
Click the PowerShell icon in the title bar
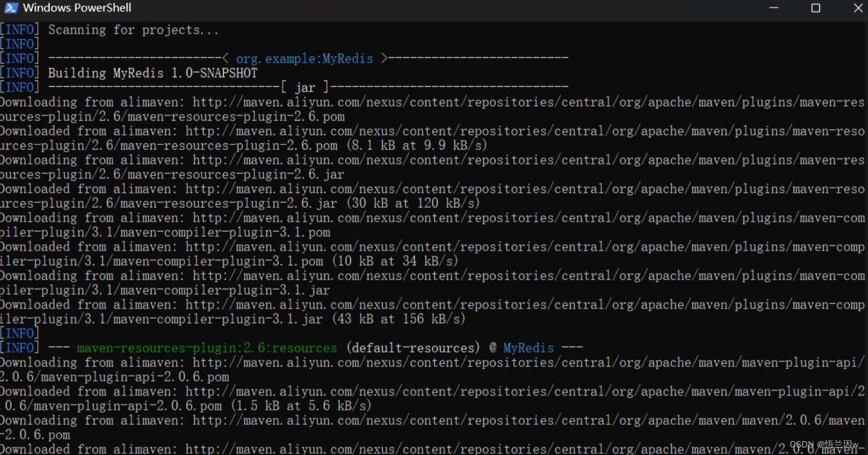tap(11, 8)
